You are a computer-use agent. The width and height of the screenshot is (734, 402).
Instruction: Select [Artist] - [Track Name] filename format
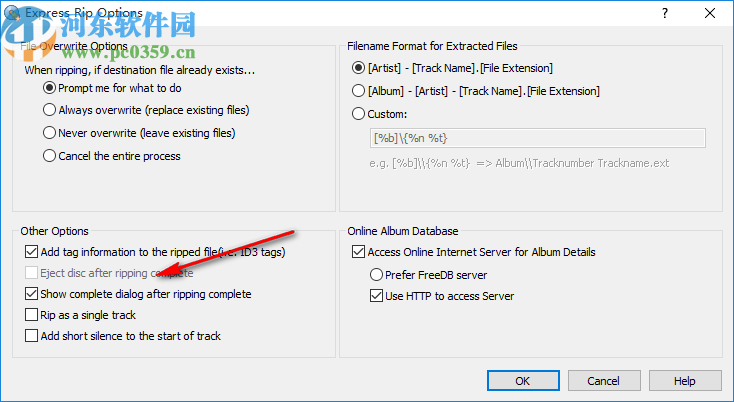coord(360,68)
